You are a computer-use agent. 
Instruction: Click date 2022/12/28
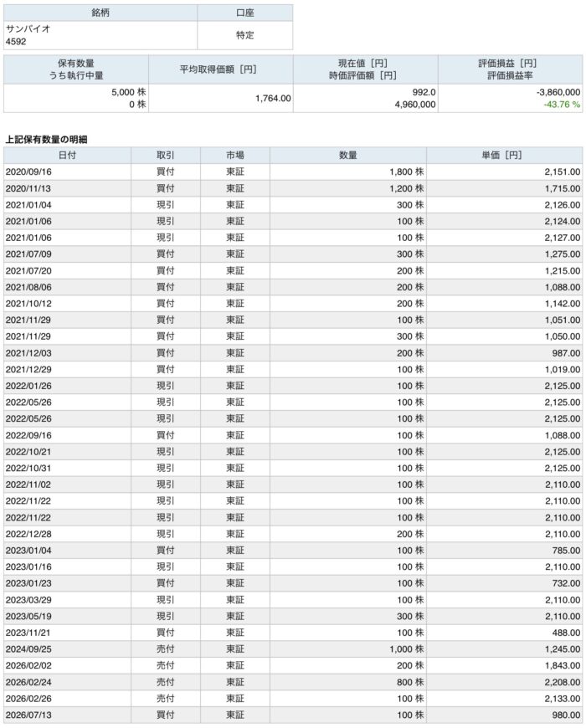(28, 534)
